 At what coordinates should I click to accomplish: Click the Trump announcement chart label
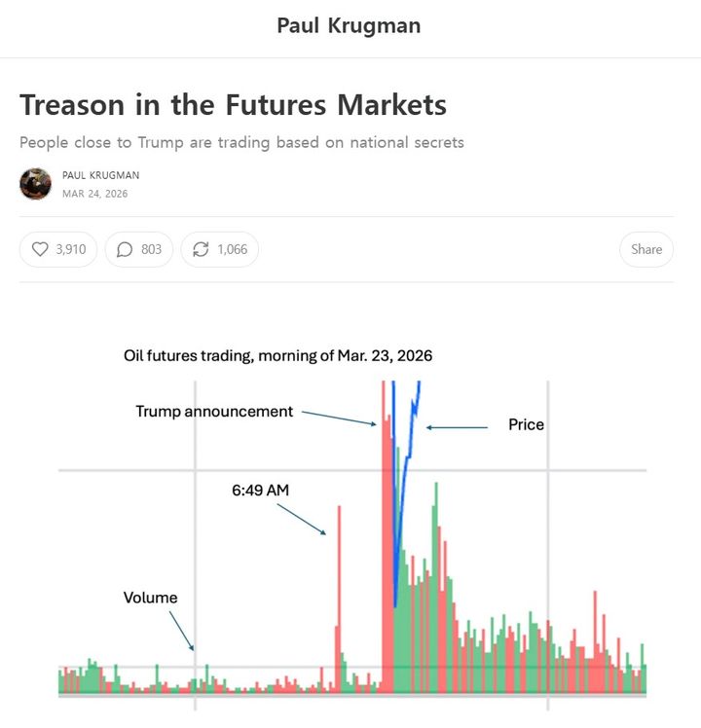(x=214, y=412)
